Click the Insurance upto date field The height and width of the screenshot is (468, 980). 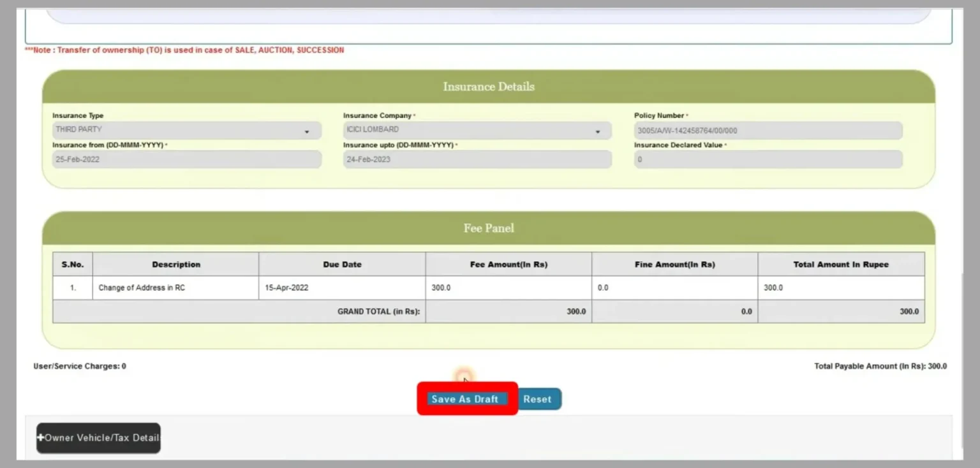point(477,159)
